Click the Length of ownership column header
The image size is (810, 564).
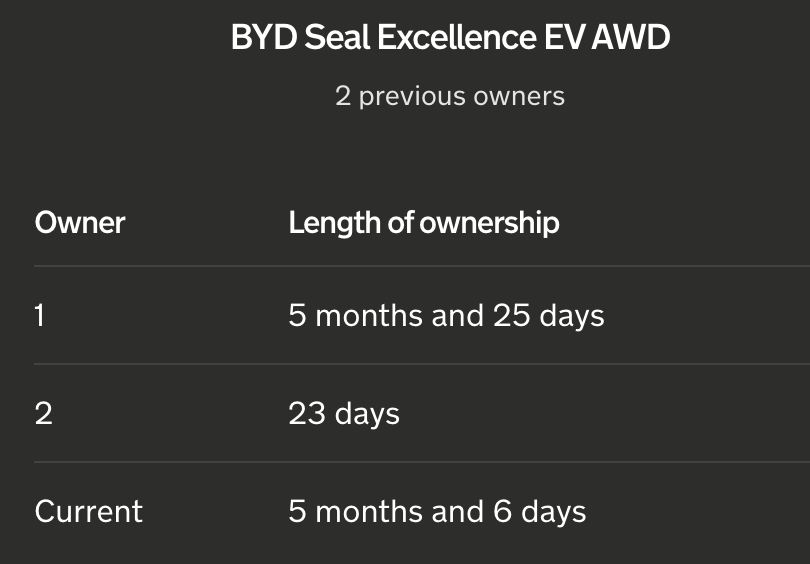click(x=424, y=224)
